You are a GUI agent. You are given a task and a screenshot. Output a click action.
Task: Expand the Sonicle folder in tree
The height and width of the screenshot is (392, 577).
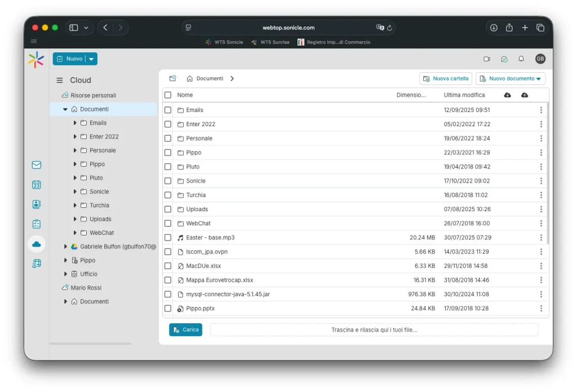[x=76, y=191]
